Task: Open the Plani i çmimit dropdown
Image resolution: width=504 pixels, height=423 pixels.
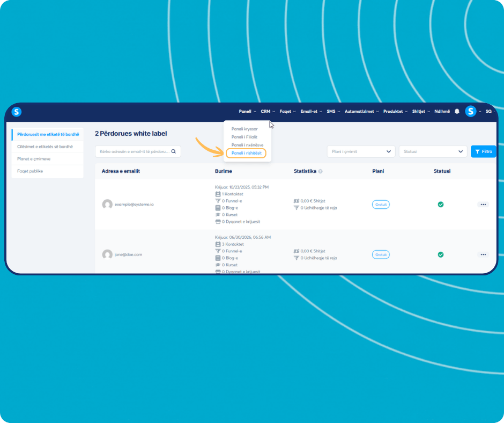Action: [361, 151]
